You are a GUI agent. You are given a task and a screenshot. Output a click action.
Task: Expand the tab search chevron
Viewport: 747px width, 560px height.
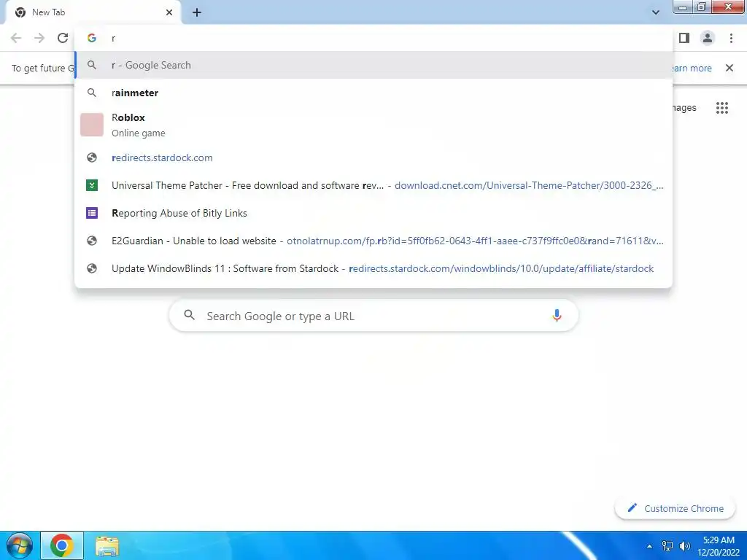coord(656,12)
